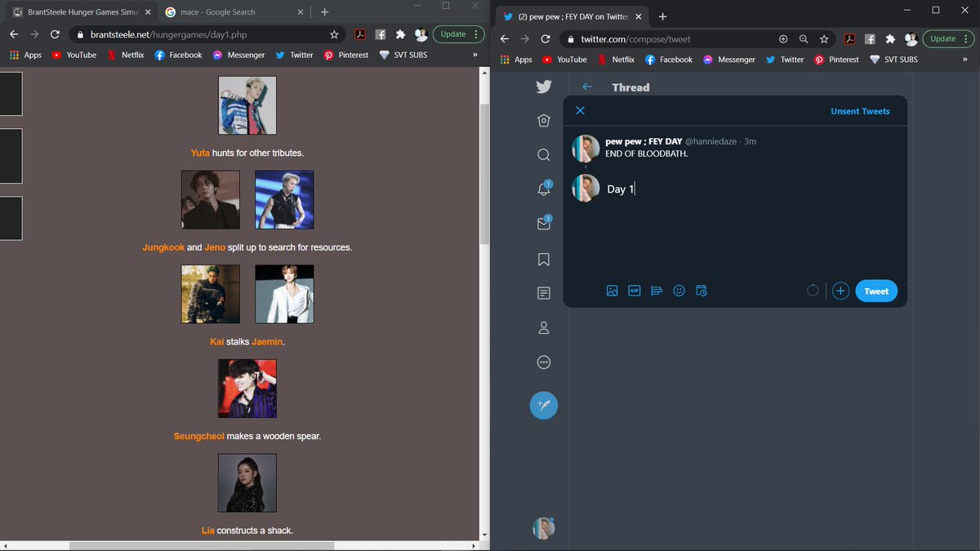
Task: Add an image to the tweet
Action: (612, 291)
